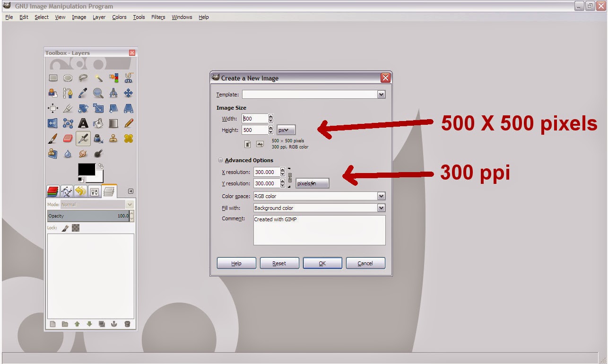Select the Ellipse Select tool
The image size is (608, 364).
(x=68, y=78)
